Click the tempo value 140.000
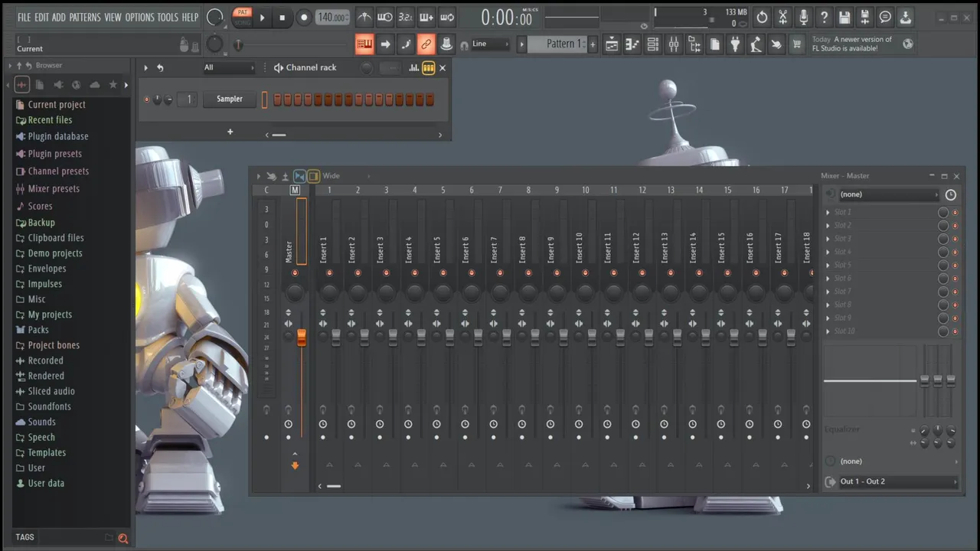The width and height of the screenshot is (980, 551). click(333, 18)
